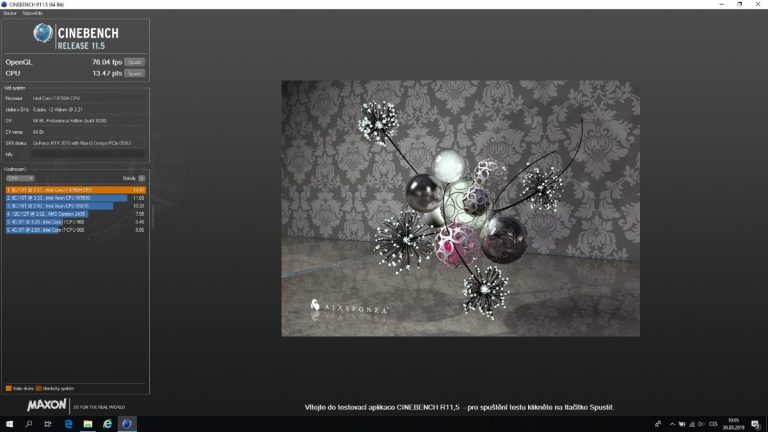768x432 pixels.
Task: Launch Microsoft Edge from the taskbar
Action: pyautogui.click(x=69, y=424)
